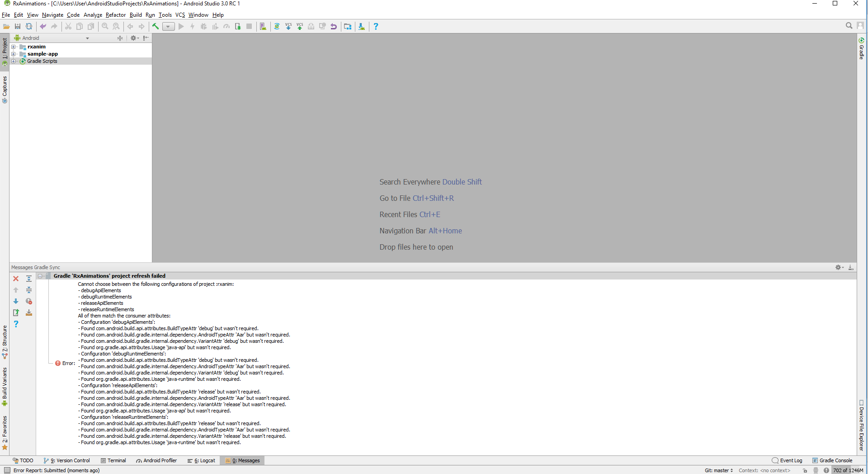Expand all messages in Gradle Sync panel
Image resolution: width=868 pixels, height=474 pixels.
[29, 279]
